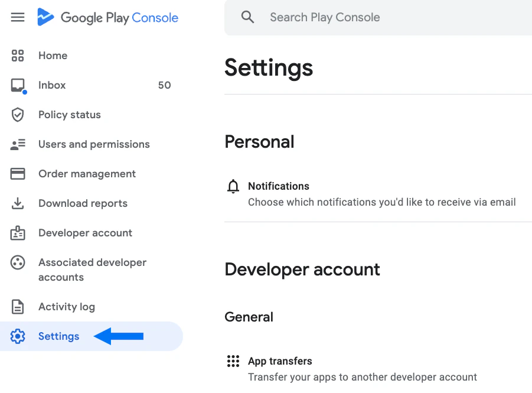Toggle the navigation sidebar with the hamburger menu

point(17,17)
